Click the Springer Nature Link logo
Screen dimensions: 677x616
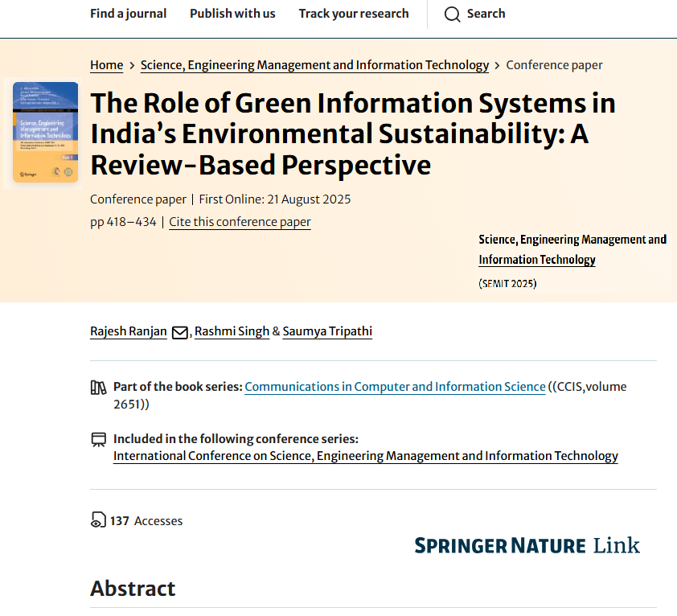pyautogui.click(x=527, y=545)
